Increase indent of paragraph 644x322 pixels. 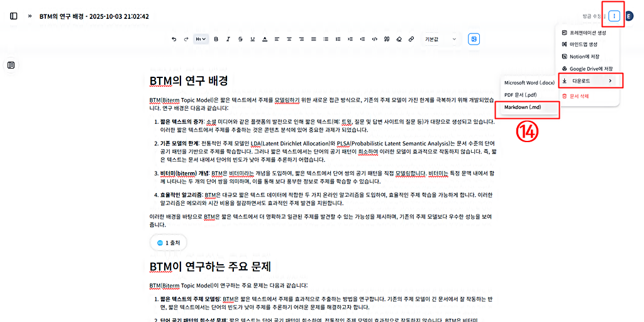click(x=350, y=39)
